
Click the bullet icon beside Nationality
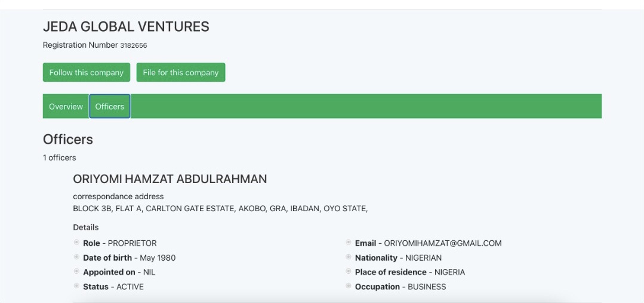pyautogui.click(x=349, y=257)
